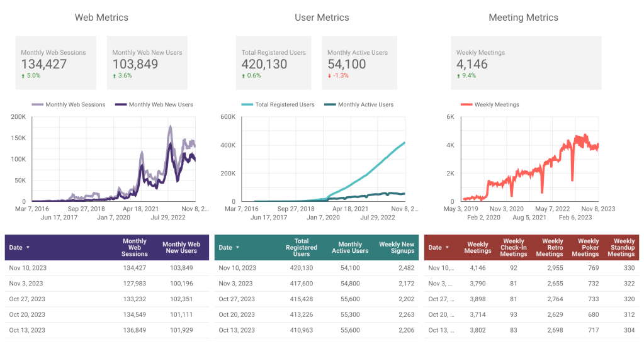This screenshot has height=349, width=644.
Task: Toggle Monthly Web Sessions legend color swatch
Action: pyautogui.click(x=37, y=104)
